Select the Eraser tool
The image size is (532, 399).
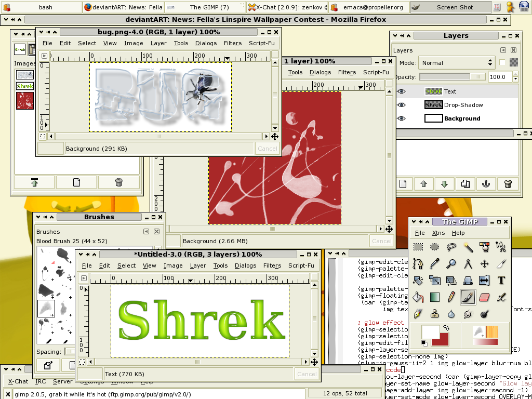(485, 298)
